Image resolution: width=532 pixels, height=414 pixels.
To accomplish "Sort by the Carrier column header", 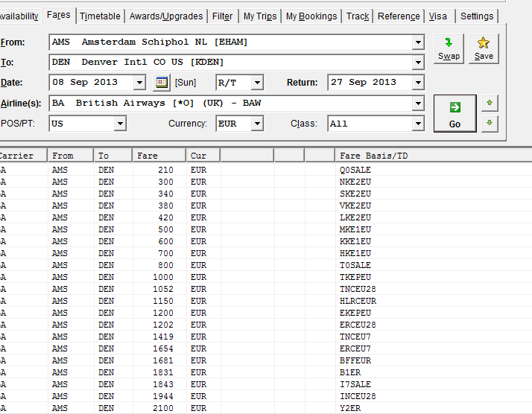I will [23, 156].
